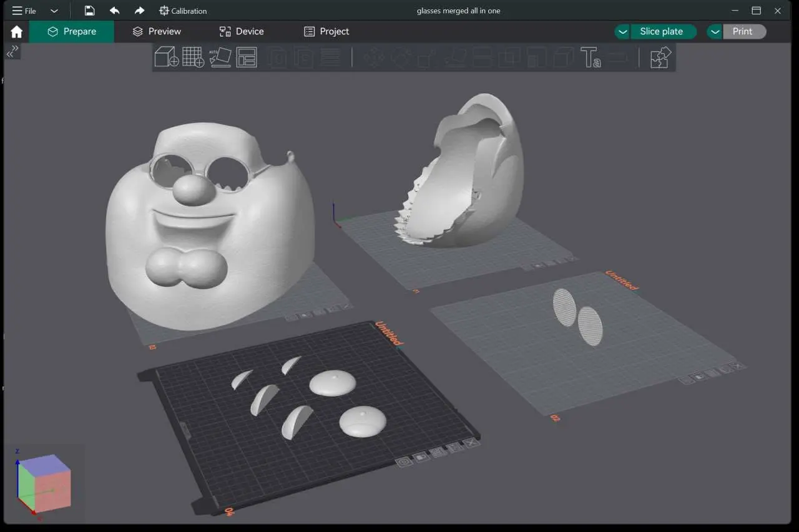Select the Cut tool
Screen dimensions: 799x532
point(483,57)
